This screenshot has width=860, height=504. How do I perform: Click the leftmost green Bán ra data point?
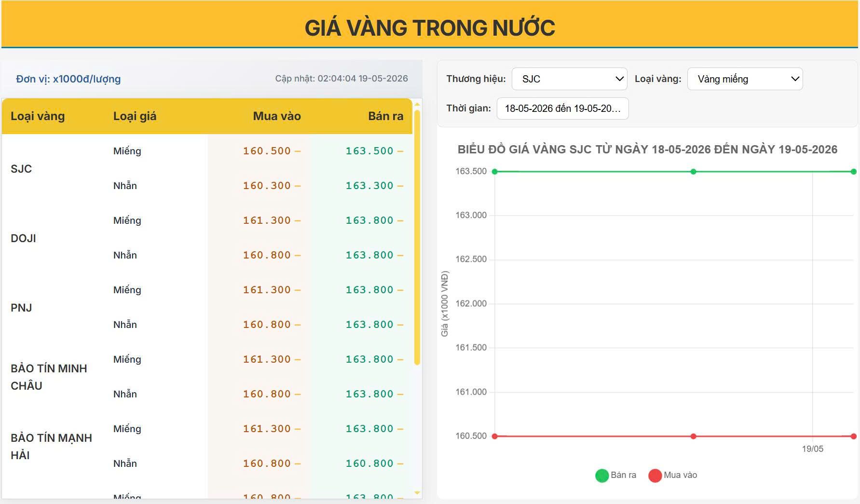point(494,172)
